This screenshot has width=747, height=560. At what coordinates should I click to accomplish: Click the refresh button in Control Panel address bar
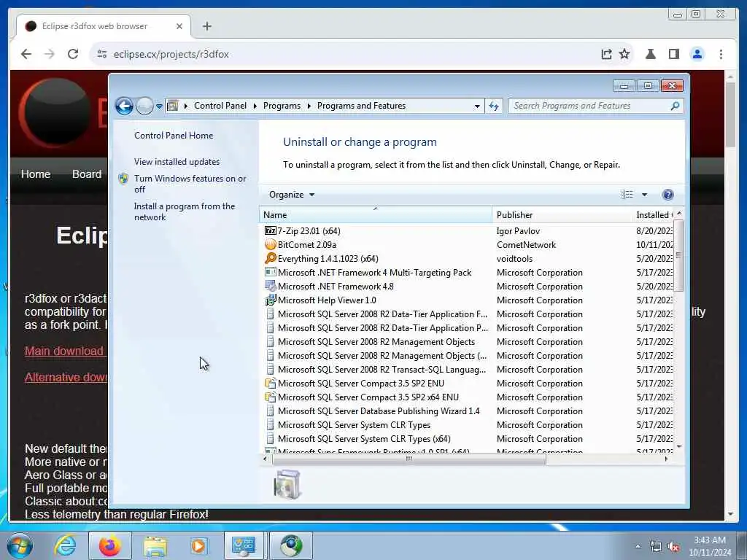coord(494,106)
